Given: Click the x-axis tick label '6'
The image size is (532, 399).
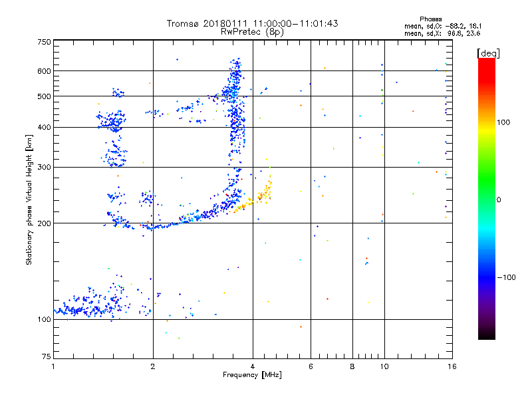Looking at the screenshot, I should 311,366.
